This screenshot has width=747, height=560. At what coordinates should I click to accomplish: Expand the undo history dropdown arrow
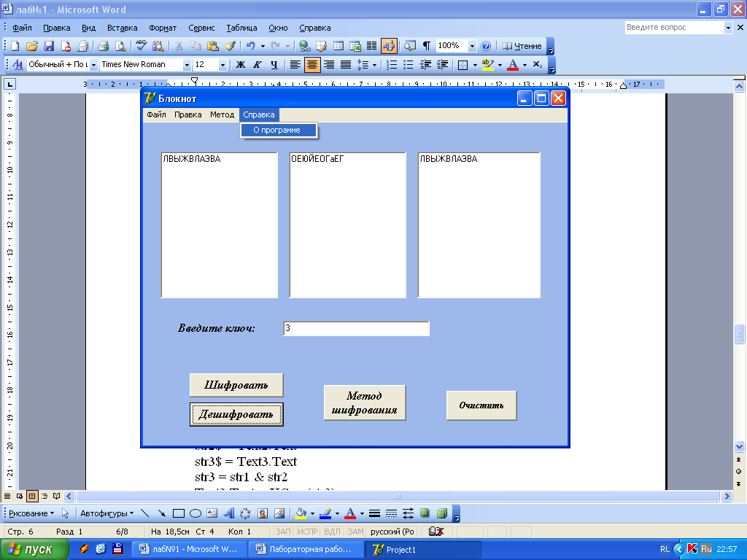(263, 46)
